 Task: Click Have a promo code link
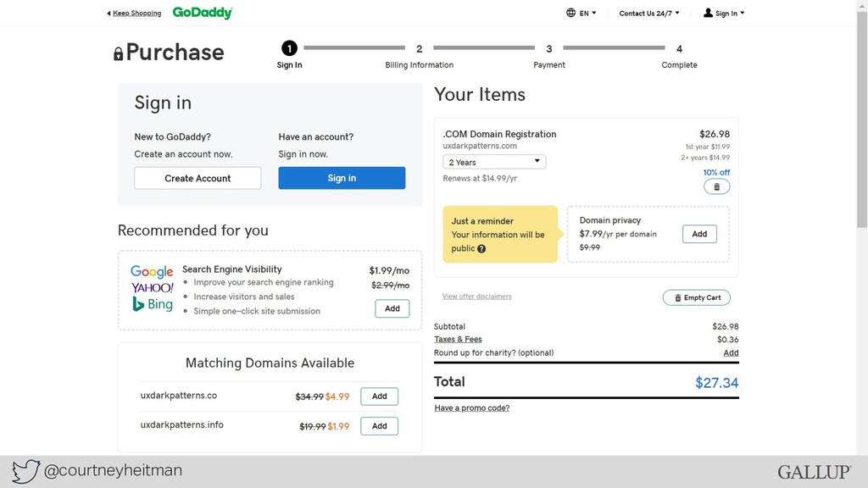point(471,408)
